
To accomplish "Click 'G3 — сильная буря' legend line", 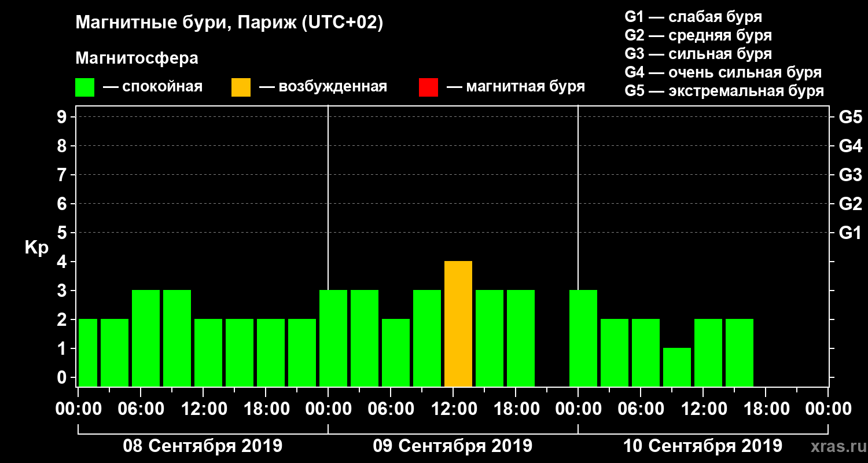I will point(698,54).
